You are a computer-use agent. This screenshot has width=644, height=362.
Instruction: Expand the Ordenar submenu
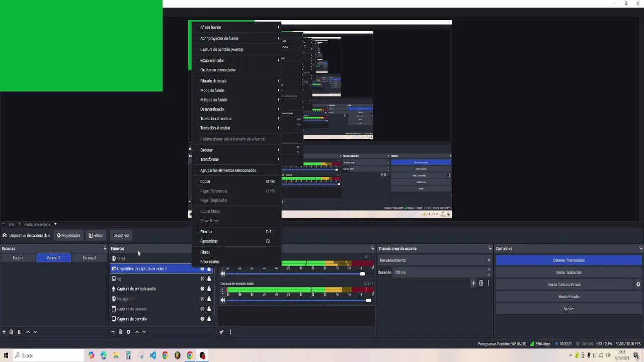pyautogui.click(x=236, y=150)
